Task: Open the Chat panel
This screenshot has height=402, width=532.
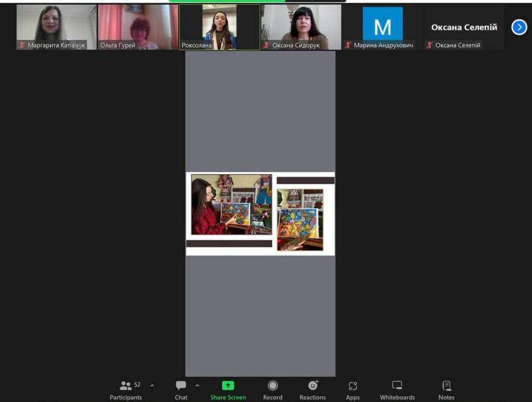Action: [x=181, y=390]
